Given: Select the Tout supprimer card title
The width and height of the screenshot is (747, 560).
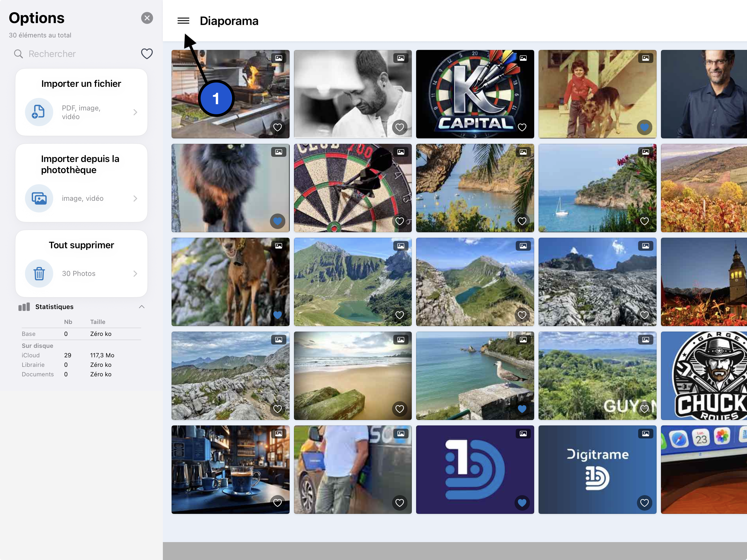Looking at the screenshot, I should coord(81,245).
